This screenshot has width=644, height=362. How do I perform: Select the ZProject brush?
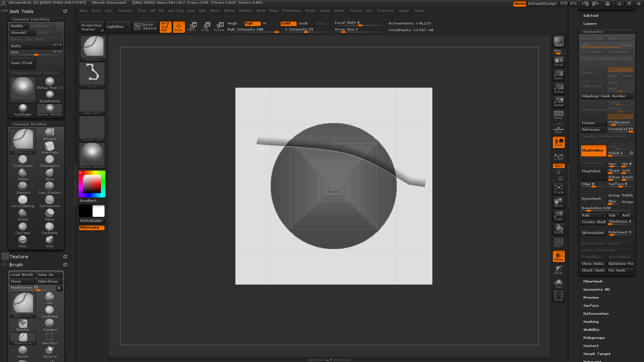coord(50,134)
